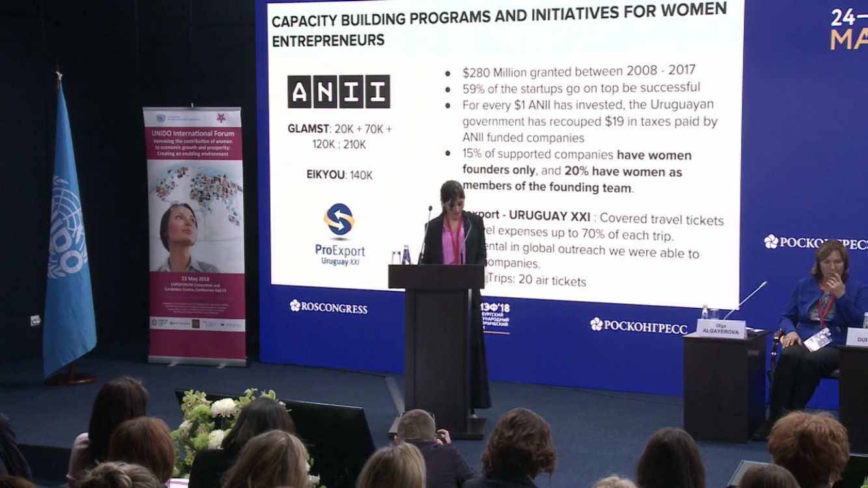
Task: Click '$280 Million granted between 2008 - 2017'
Action: [578, 72]
